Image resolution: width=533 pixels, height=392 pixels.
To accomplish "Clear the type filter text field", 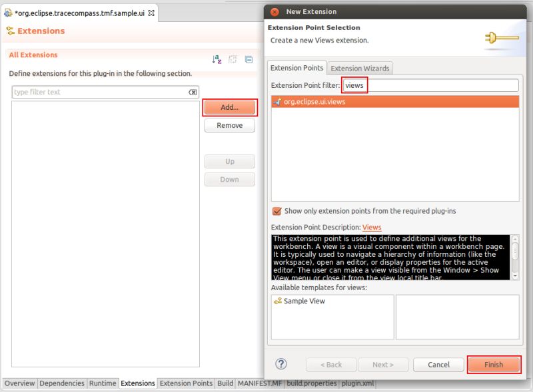I will click(x=193, y=92).
